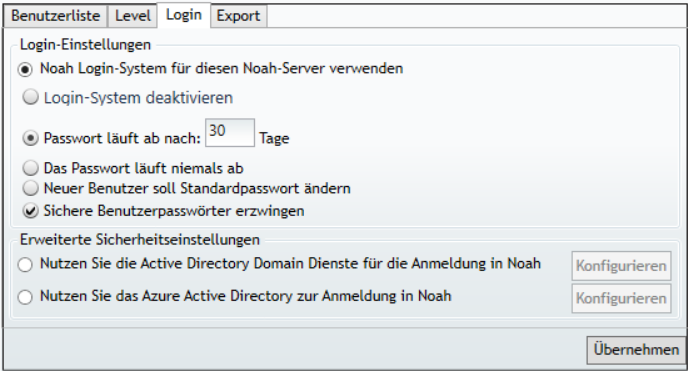Select the Login tab
Screen dimensions: 688x371
click(x=184, y=15)
